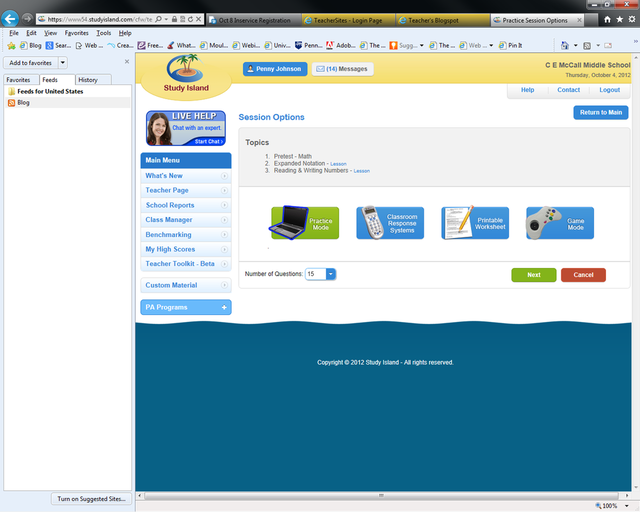Viewport: 640px width, 512px height.
Task: Open the Blog favorite in the favorites bar
Action: tap(31, 46)
